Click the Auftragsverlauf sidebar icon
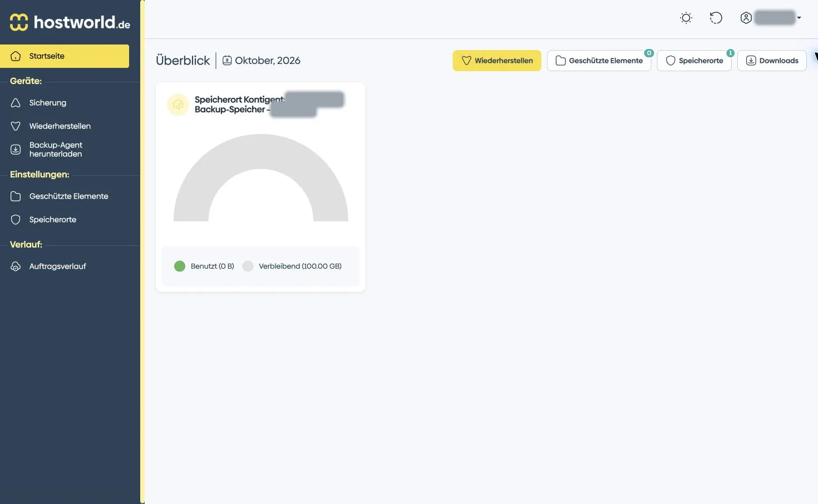The height and width of the screenshot is (504, 818). click(x=16, y=266)
